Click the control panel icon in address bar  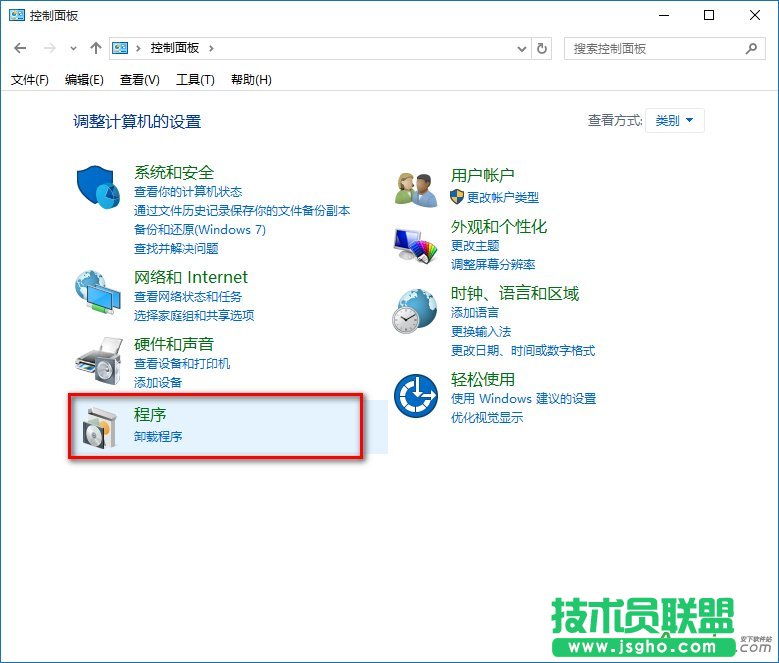pyautogui.click(x=120, y=48)
